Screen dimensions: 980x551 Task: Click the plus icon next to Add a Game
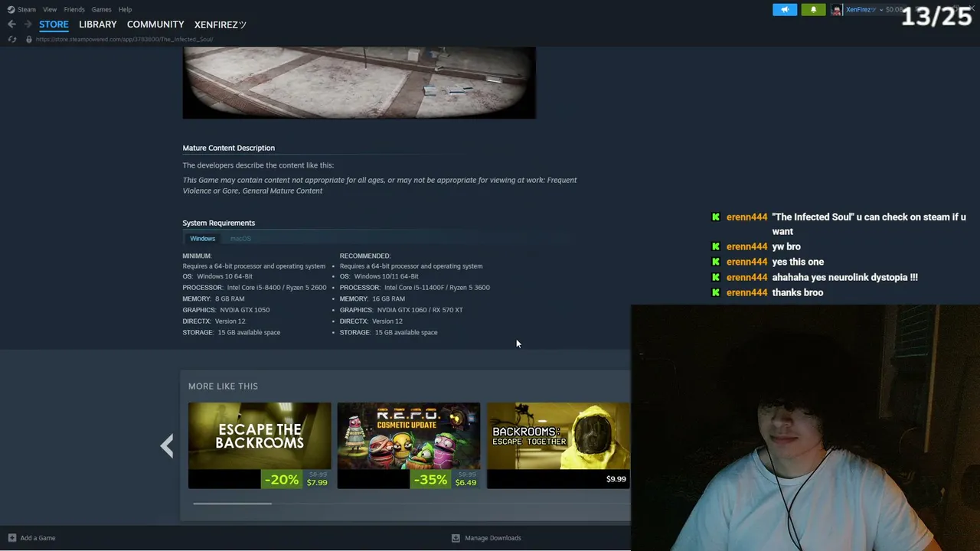pos(11,538)
